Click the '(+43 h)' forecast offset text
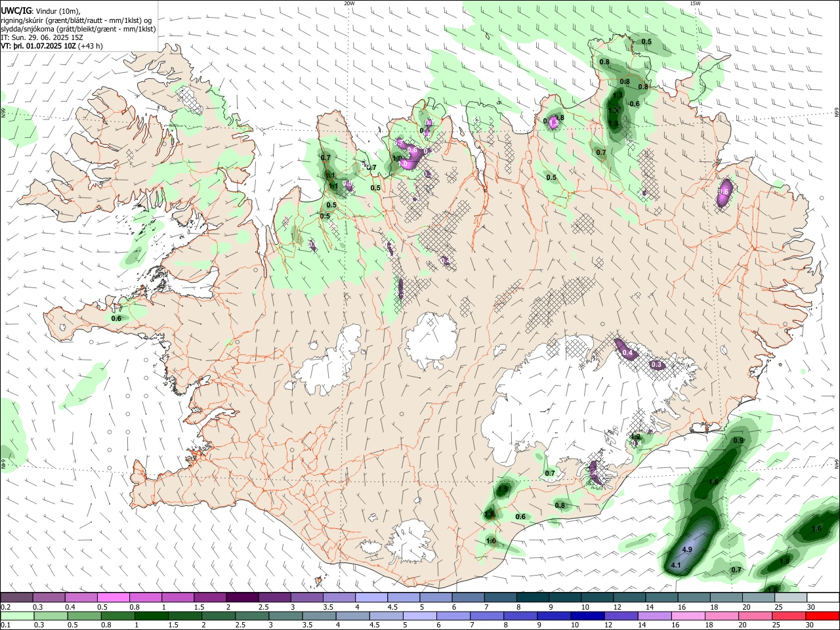This screenshot has height=630, width=840. click(91, 46)
